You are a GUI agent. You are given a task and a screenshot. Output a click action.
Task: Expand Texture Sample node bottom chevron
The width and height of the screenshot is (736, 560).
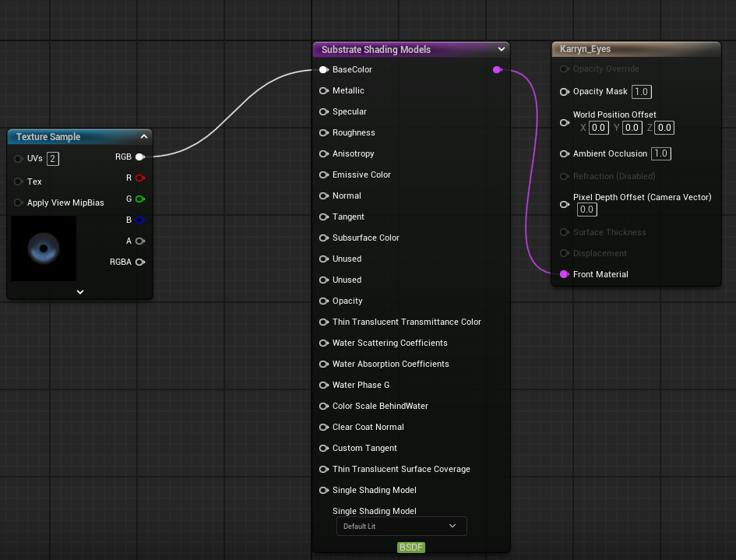pos(80,292)
